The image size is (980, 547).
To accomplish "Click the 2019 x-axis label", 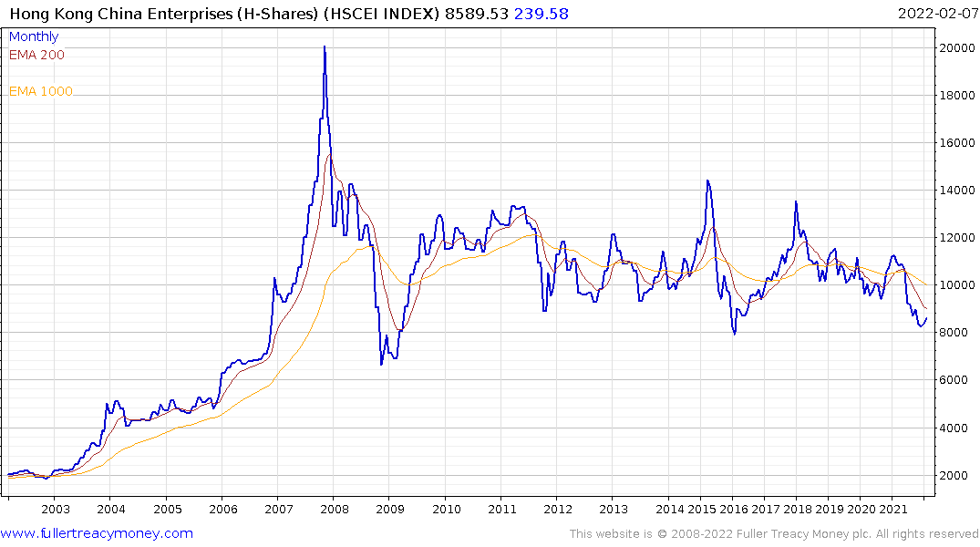I will point(830,510).
